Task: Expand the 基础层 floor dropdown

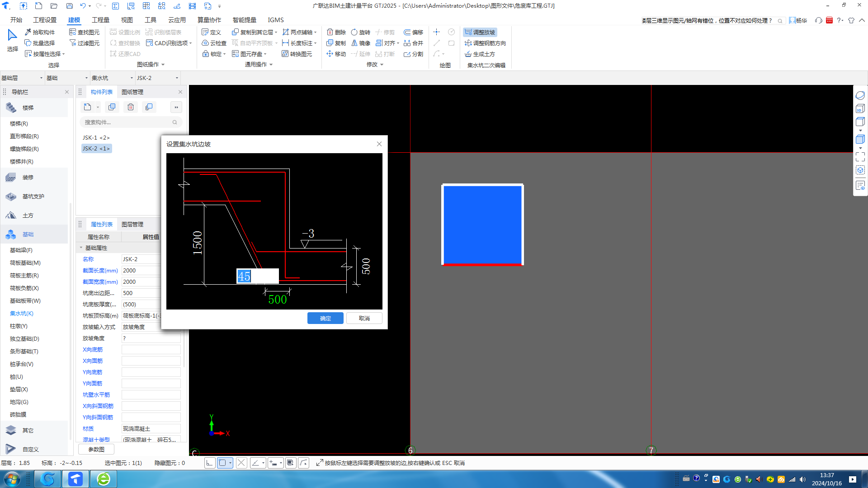Action: [41, 78]
